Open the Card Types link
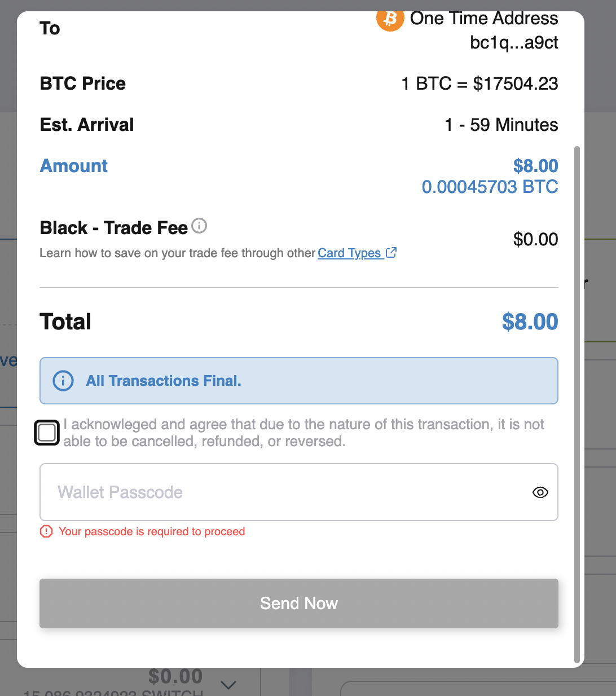Screen dimensions: 616x696 (349, 253)
